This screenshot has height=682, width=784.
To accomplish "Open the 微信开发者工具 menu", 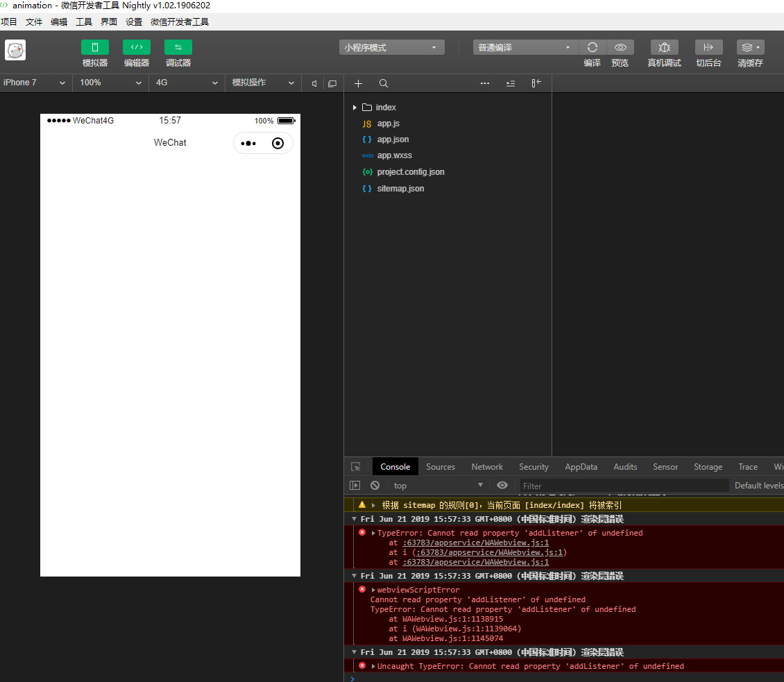I will (180, 22).
